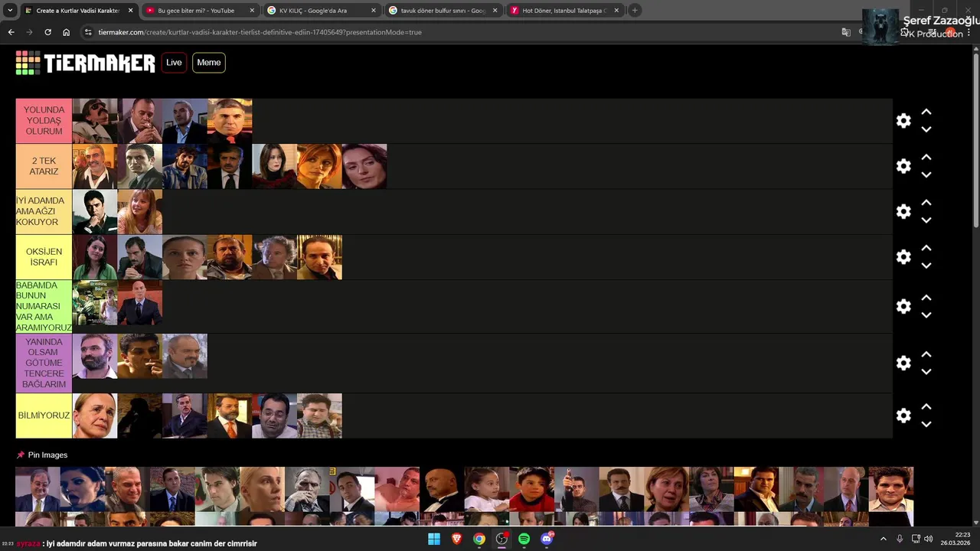The image size is (980, 551).
Task: Select the orange 2 TEK ATARIZ label
Action: click(44, 166)
